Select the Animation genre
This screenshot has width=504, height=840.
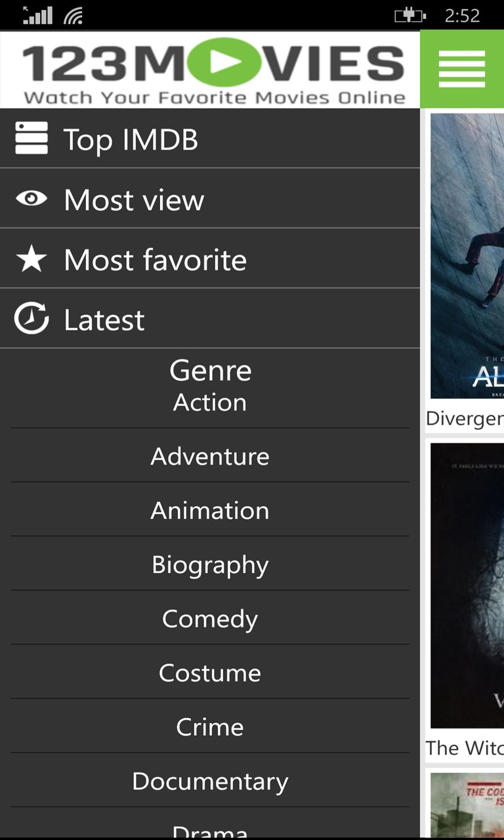[210, 510]
